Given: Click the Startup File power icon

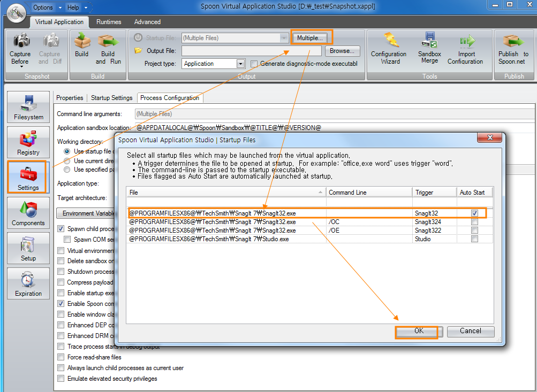Looking at the screenshot, I should pos(138,37).
